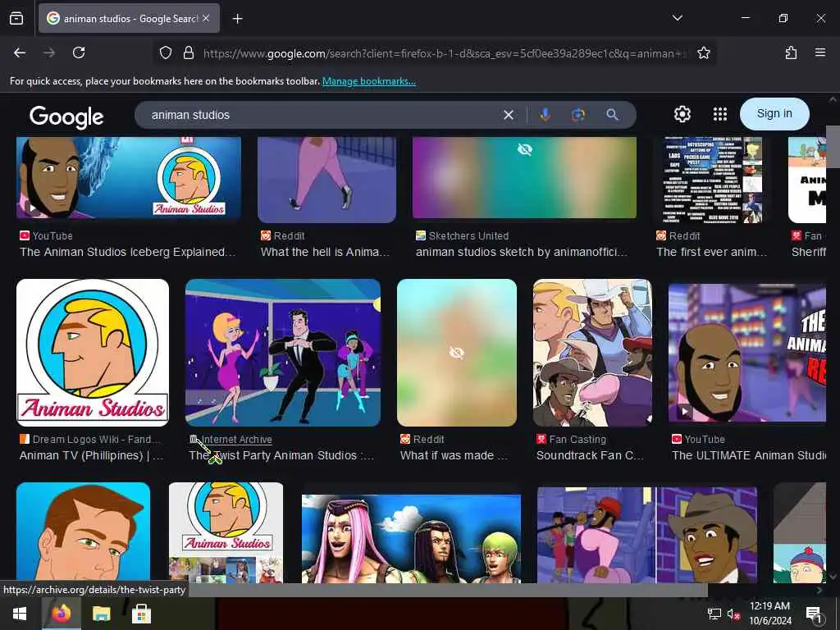Click the Manage bookmarks link
This screenshot has height=630, width=840.
click(x=368, y=81)
